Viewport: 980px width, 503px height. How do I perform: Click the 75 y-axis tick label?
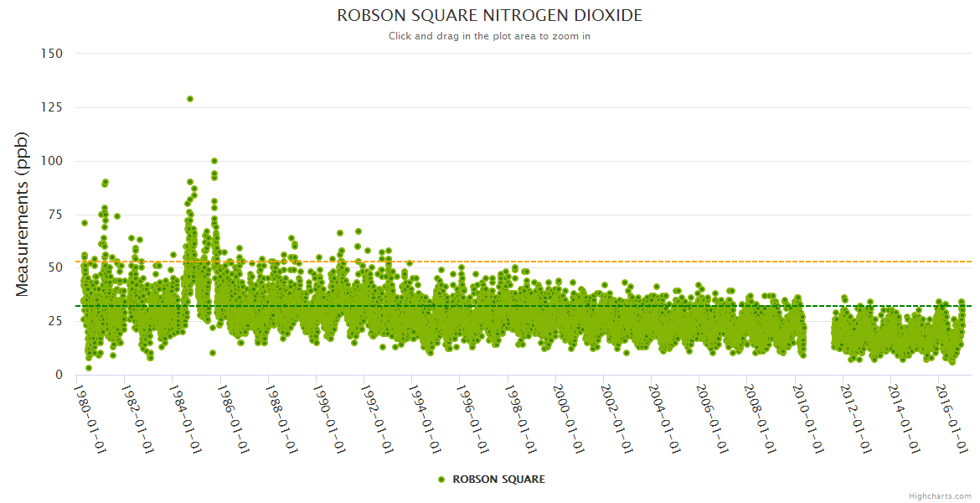click(54, 215)
